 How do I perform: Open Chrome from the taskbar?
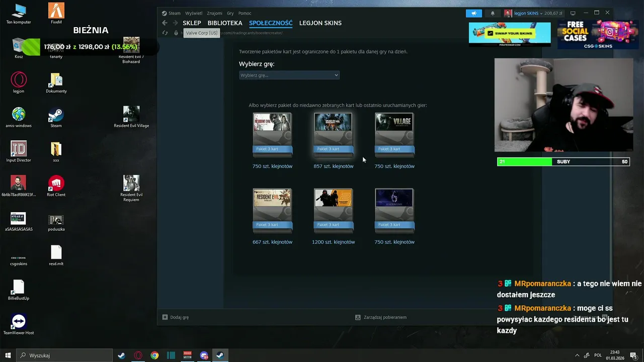coord(154,355)
